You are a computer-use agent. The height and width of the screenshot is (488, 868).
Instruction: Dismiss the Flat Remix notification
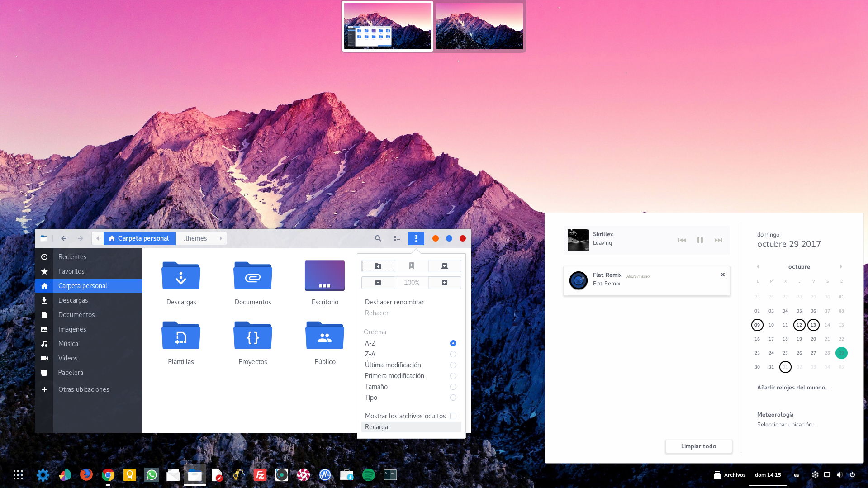[x=723, y=275]
